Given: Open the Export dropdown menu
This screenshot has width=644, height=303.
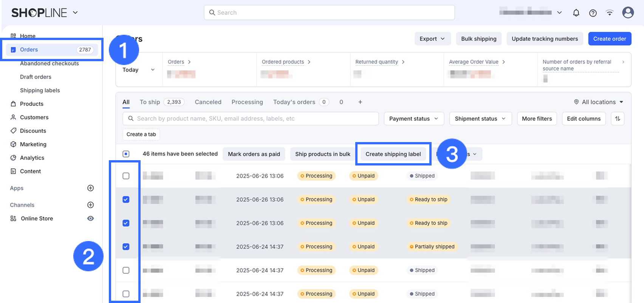Looking at the screenshot, I should (432, 39).
